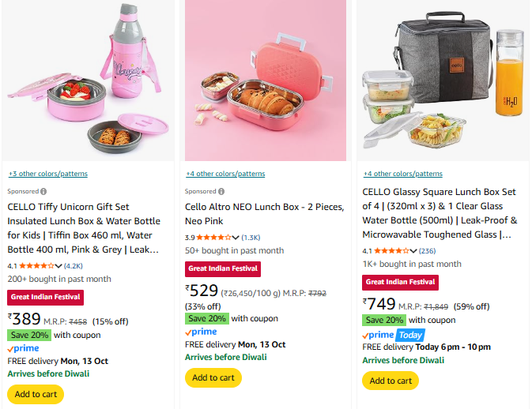Click prime logo under ₹529 product
This screenshot has height=409, width=532.
(201, 332)
